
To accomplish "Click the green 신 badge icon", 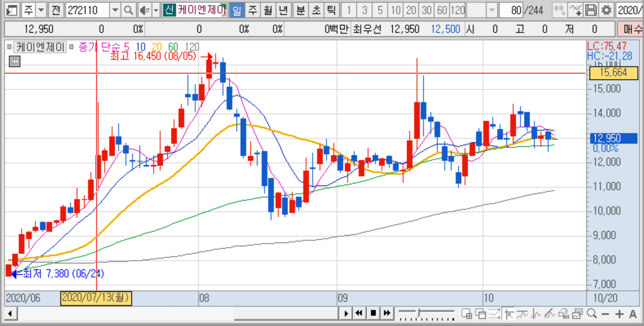I will click(x=169, y=10).
